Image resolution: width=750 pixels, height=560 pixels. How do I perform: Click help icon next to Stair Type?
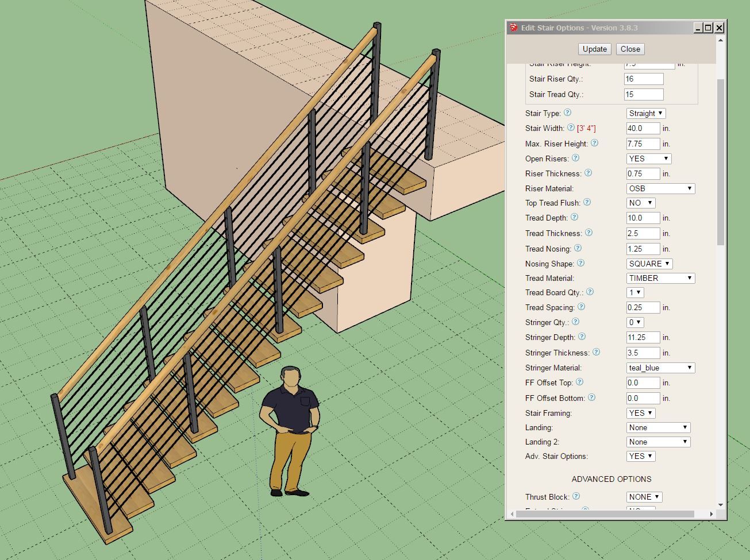click(567, 113)
